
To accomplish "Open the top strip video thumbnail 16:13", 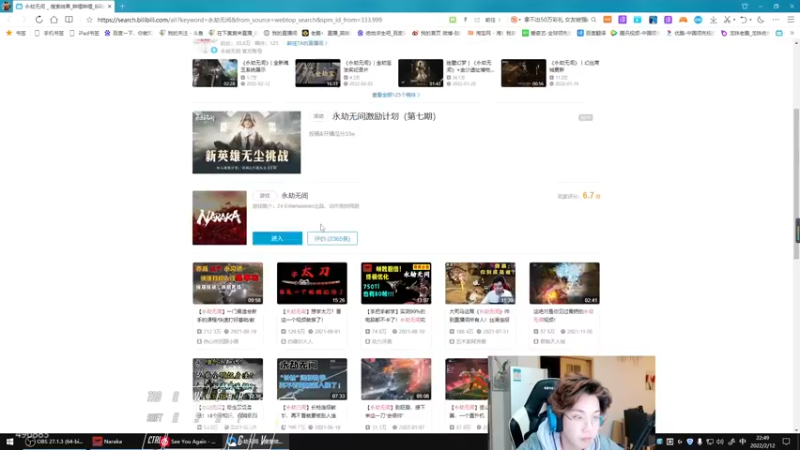I will 317,73.
